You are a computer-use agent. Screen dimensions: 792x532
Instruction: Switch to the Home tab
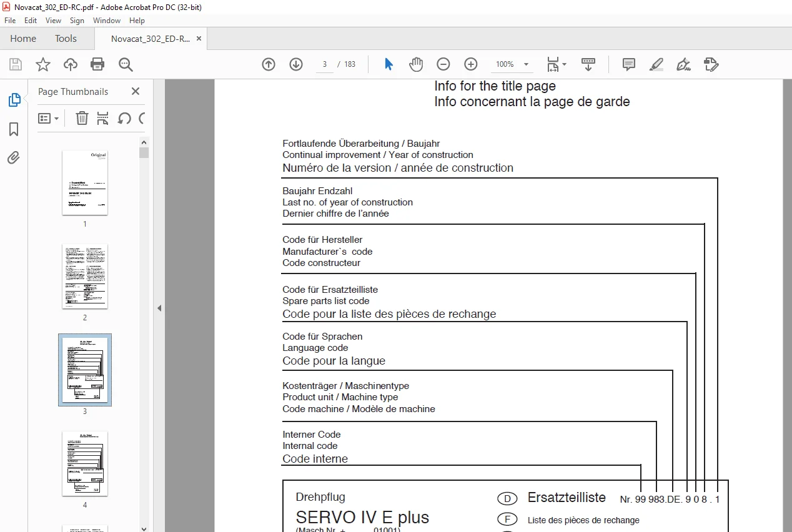23,39
